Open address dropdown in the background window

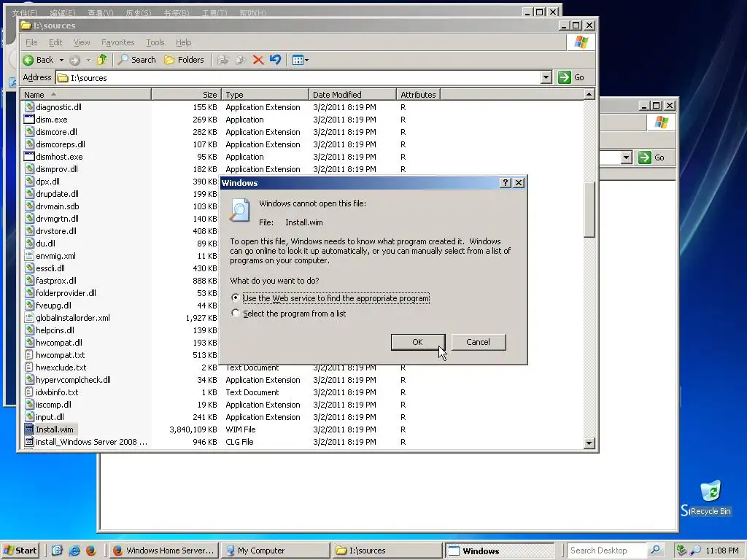(627, 157)
